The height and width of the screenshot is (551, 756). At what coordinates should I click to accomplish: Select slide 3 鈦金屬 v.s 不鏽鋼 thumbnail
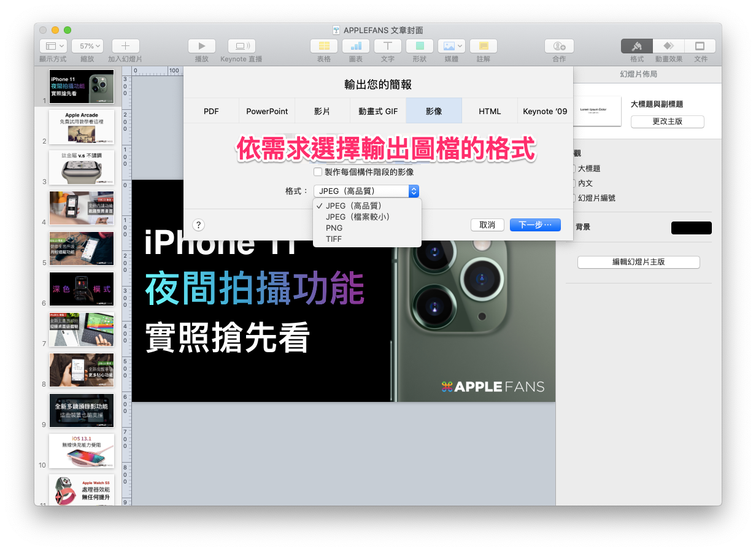click(82, 168)
